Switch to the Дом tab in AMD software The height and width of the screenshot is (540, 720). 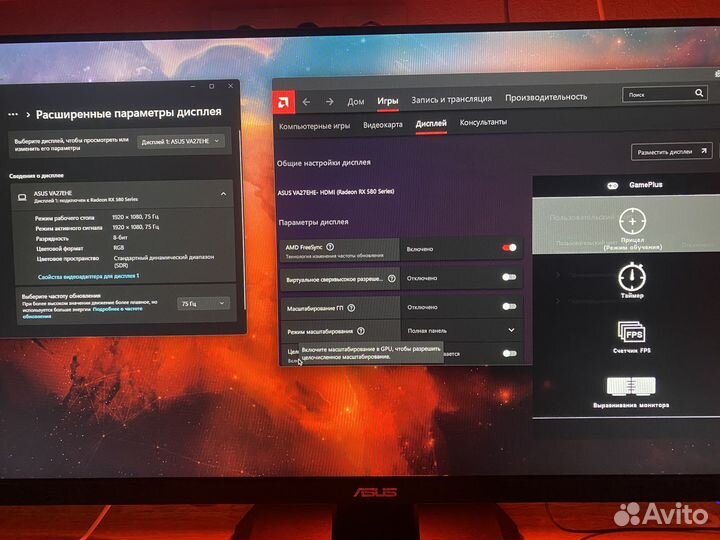click(x=356, y=101)
